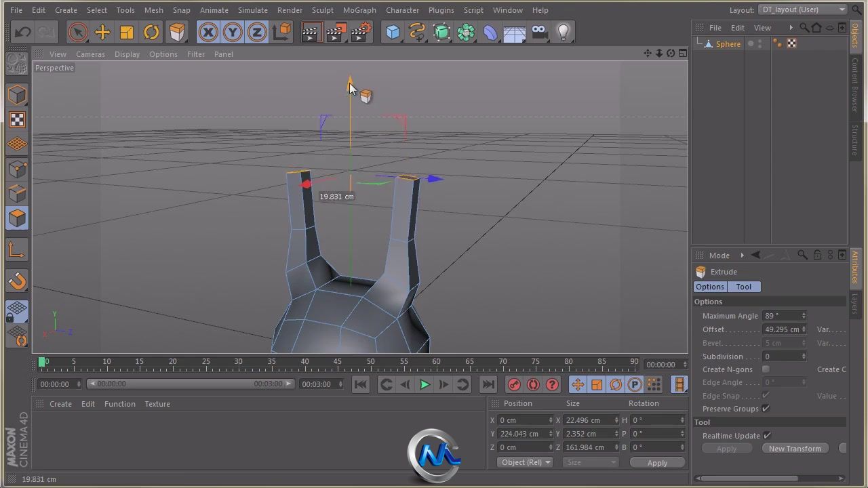Click the Maximum Angle stepper arrows
This screenshot has height=488, width=868.
pyautogui.click(x=804, y=316)
